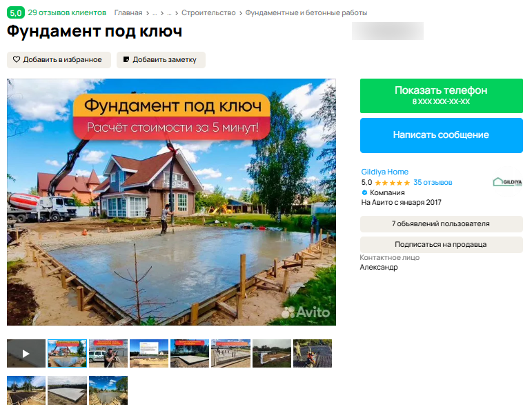The image size is (532, 411).
Task: Go to Главная in breadcrumbs
Action: coord(128,13)
